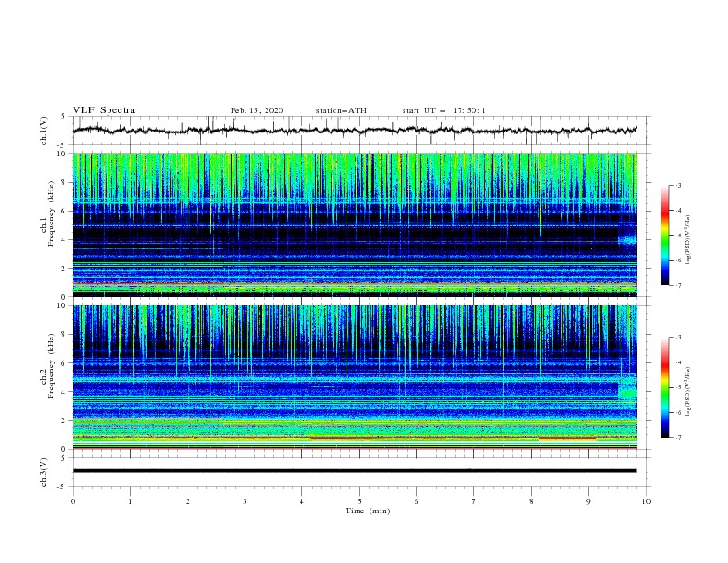Image resolution: width=728 pixels, height=563 pixels.
Task: Click time axis tick label "9"
Action: pyautogui.click(x=588, y=501)
